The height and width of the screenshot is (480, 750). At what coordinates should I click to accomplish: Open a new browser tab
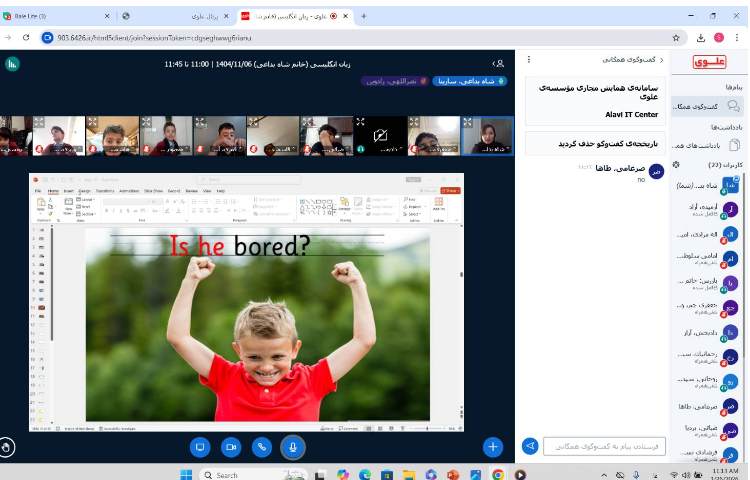pyautogui.click(x=363, y=16)
